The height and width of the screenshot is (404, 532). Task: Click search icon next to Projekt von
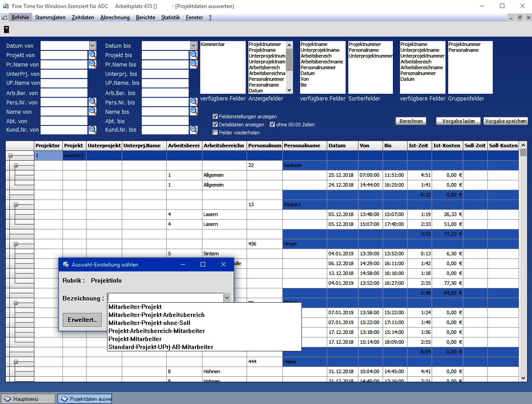92,55
